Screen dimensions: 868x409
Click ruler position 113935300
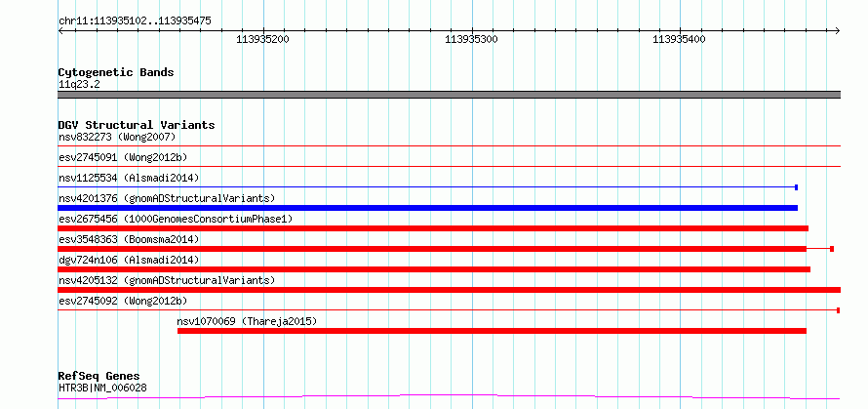click(x=471, y=39)
